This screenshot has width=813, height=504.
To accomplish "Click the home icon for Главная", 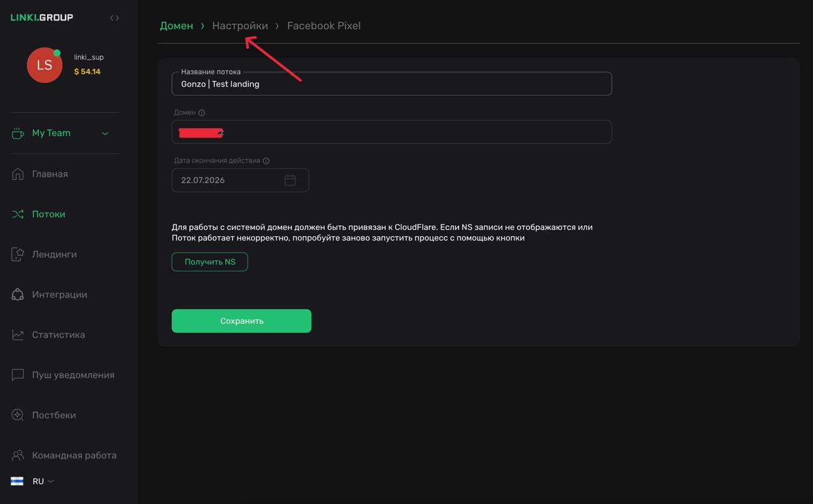I will (x=18, y=174).
